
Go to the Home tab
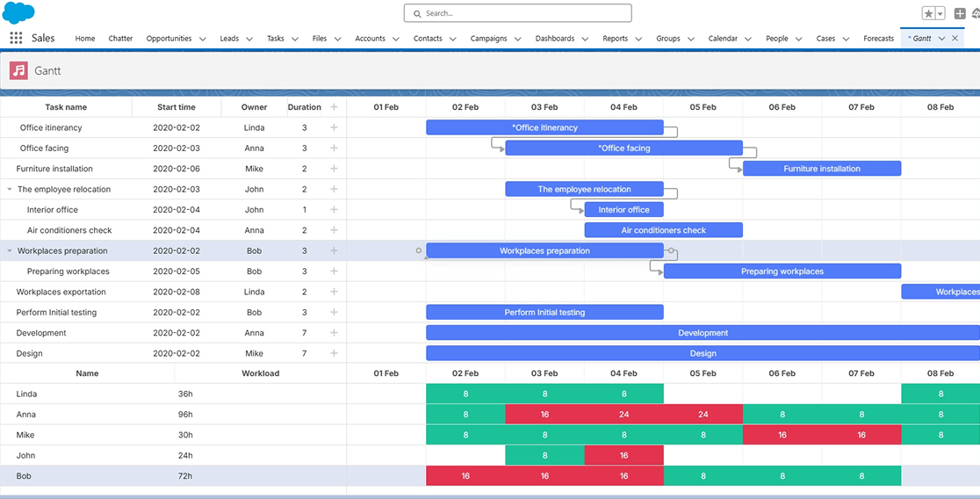tap(85, 39)
